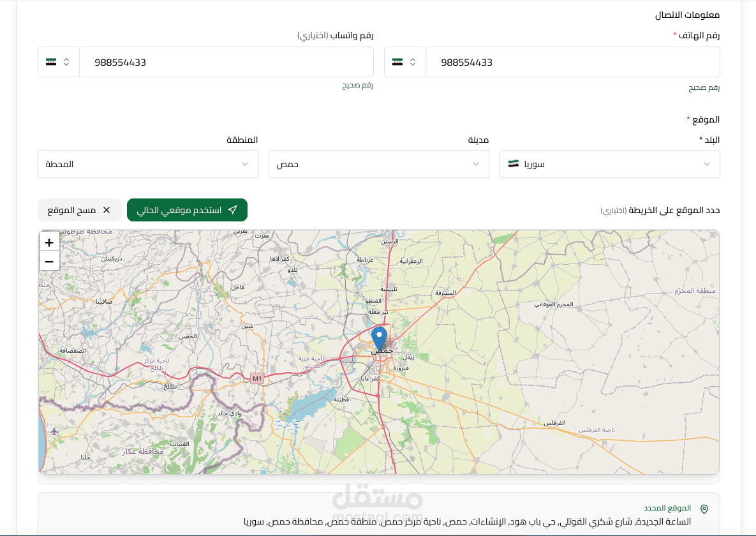The height and width of the screenshot is (536, 756).
Task: Click the airport icon on the map
Action: click(54, 431)
